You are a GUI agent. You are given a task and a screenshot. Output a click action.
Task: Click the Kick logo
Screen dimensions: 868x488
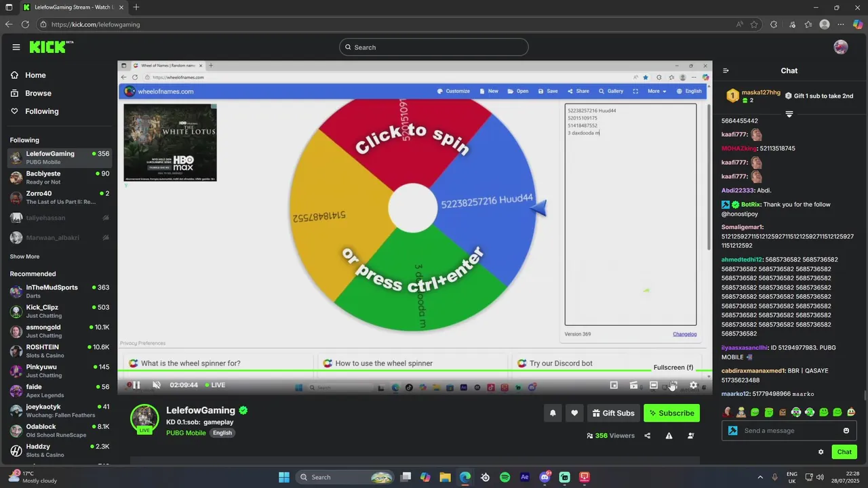[50, 47]
